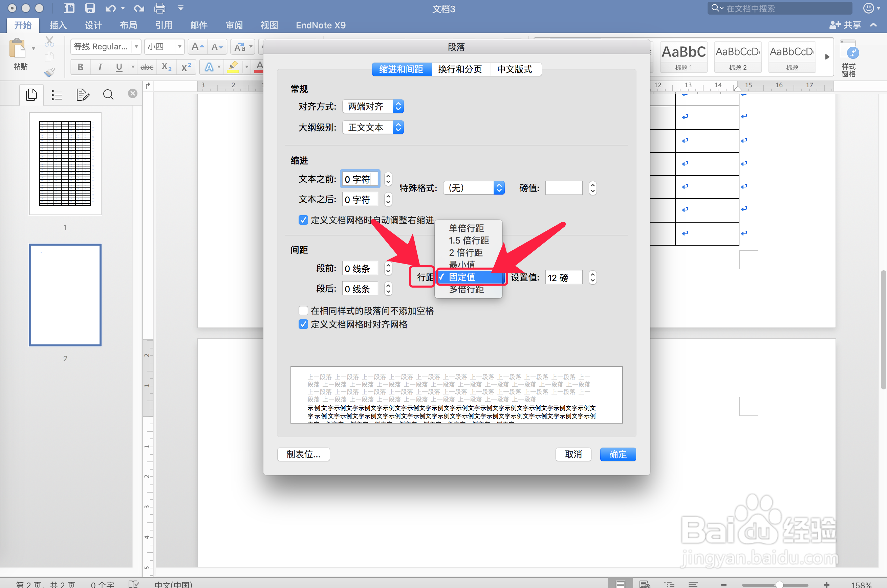This screenshot has height=588, width=887.
Task: Click the 确定 confirm button
Action: point(618,454)
